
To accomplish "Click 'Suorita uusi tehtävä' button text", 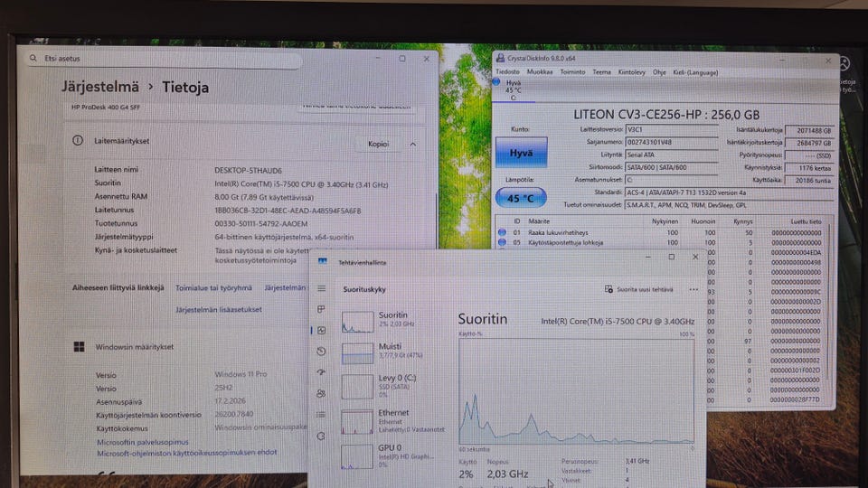I will point(645,289).
